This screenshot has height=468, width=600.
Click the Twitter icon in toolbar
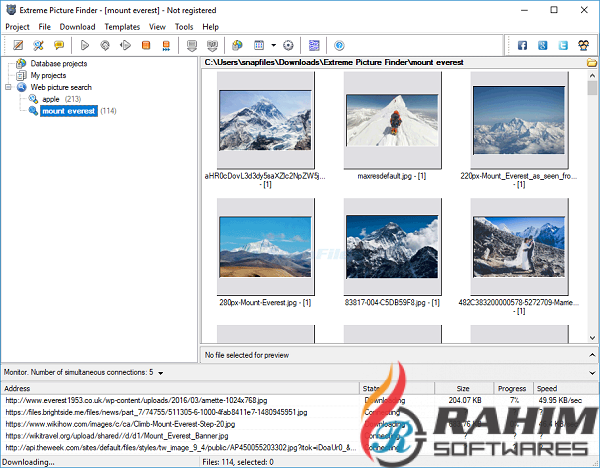click(563, 45)
